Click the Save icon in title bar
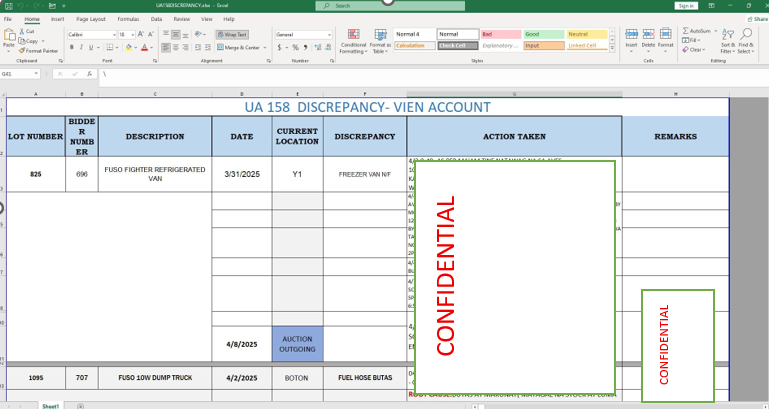The image size is (769, 409). 9,6
